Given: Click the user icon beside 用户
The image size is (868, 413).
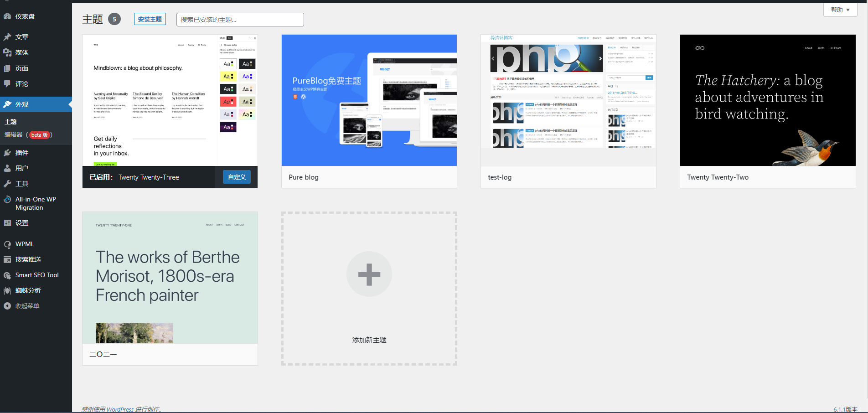Looking at the screenshot, I should [7, 168].
